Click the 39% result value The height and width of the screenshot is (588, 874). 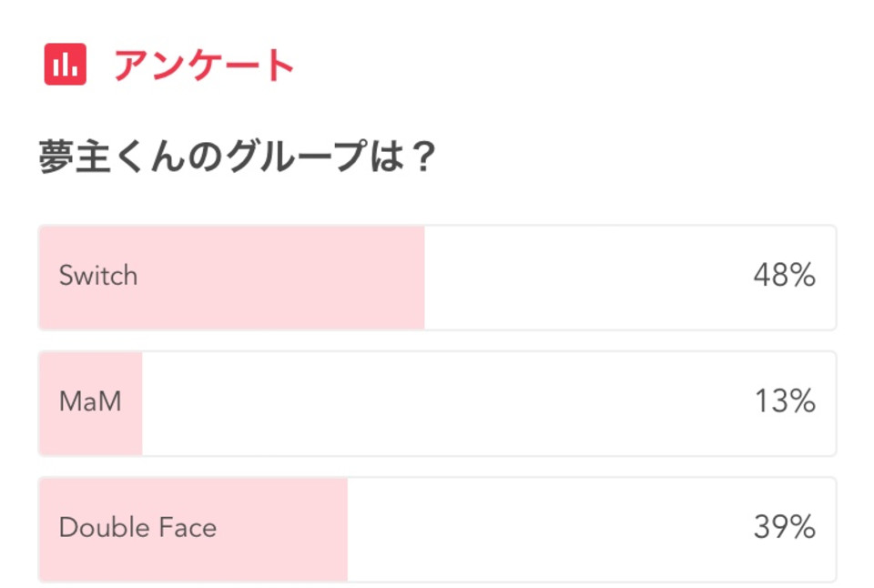tap(784, 527)
